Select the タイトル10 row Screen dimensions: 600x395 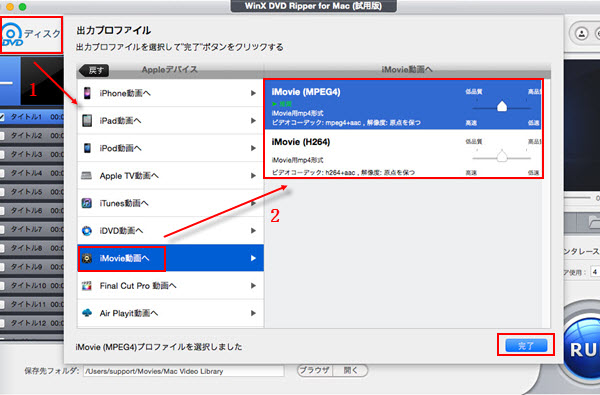(x=32, y=286)
